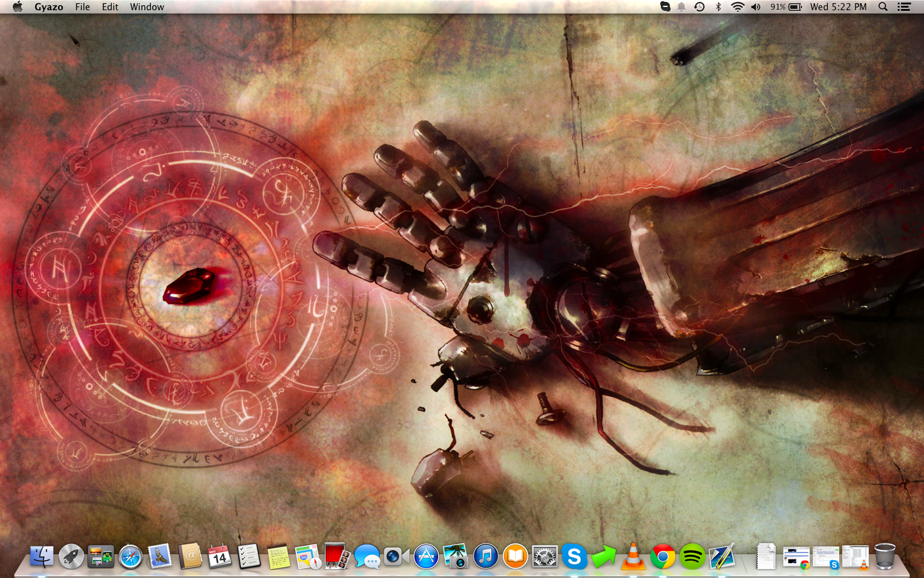Launch Spotify from the Dock
The image size is (924, 578).
pos(692,556)
